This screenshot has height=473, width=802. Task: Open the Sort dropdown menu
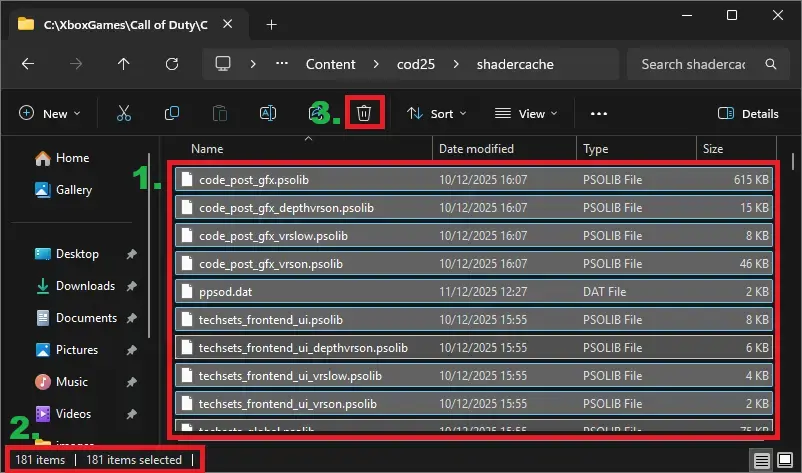(436, 114)
